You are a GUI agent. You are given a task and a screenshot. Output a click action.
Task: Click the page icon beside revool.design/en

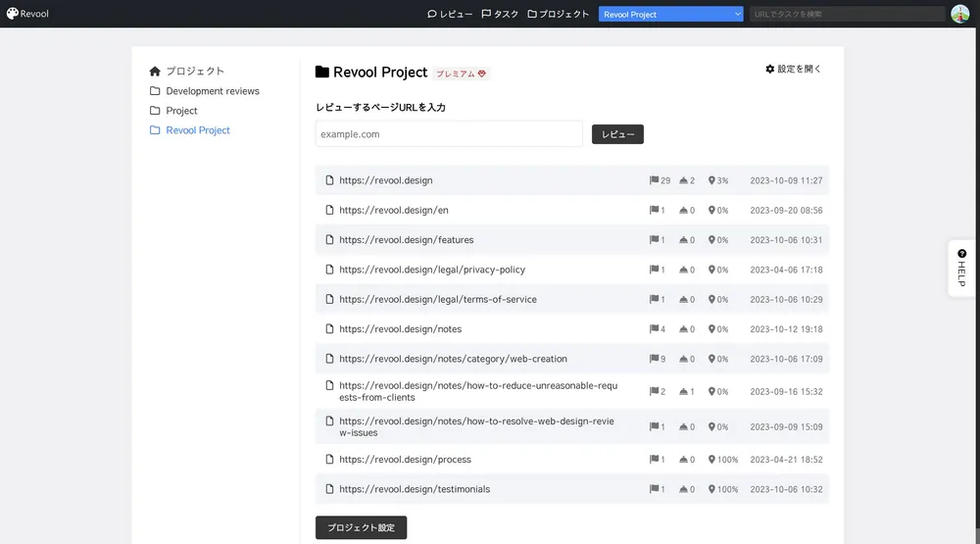coord(329,210)
